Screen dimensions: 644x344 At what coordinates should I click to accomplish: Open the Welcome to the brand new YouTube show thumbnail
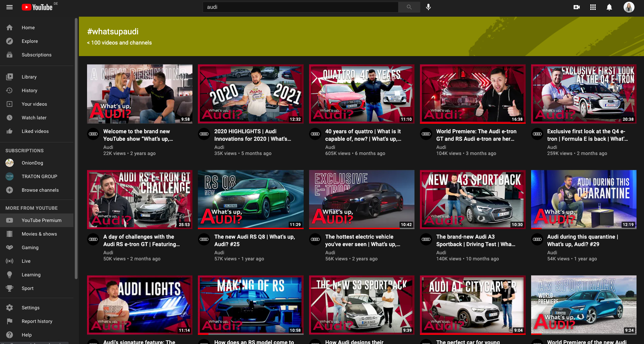point(140,94)
